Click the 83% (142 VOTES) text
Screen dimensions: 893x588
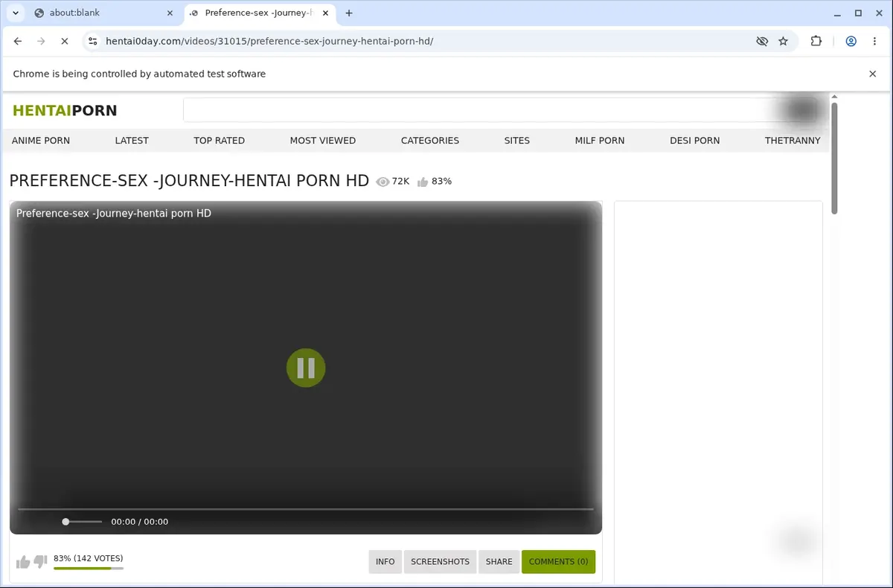89,558
